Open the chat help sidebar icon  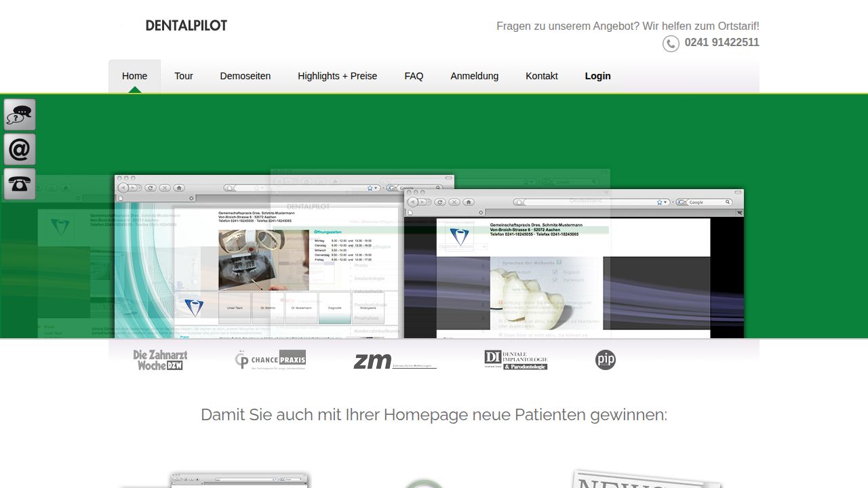point(20,115)
